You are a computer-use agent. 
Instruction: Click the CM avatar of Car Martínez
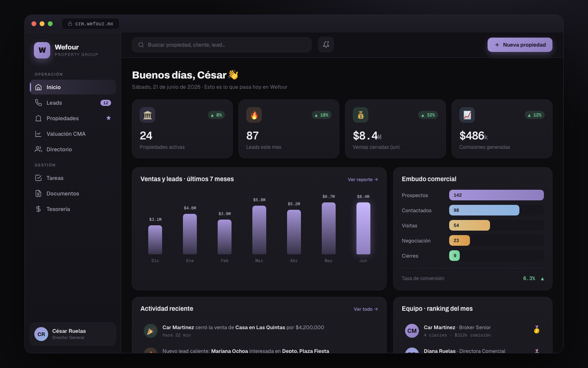(x=412, y=331)
